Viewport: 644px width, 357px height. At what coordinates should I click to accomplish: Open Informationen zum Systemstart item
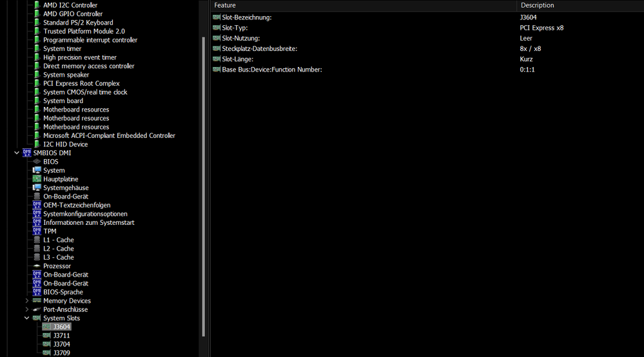point(89,222)
